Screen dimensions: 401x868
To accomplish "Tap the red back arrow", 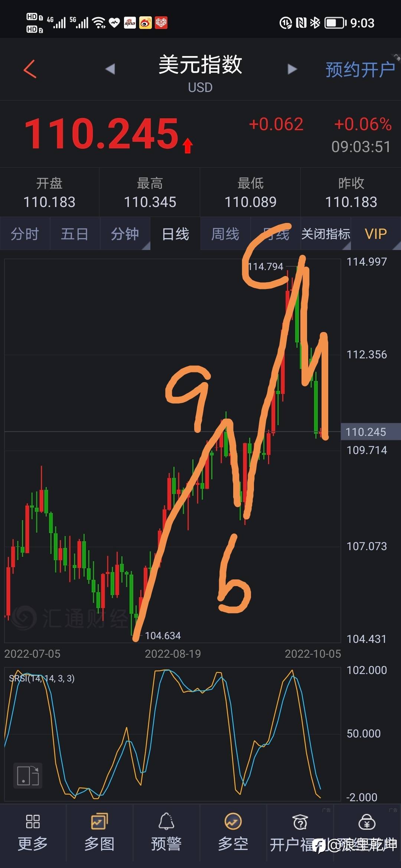I will pos(30,69).
